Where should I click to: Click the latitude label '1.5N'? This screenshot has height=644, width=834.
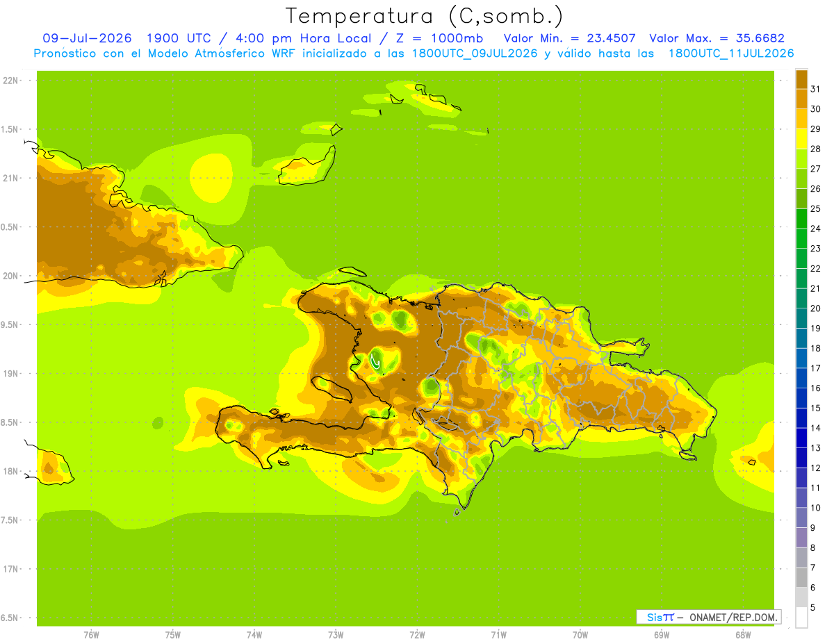point(10,129)
